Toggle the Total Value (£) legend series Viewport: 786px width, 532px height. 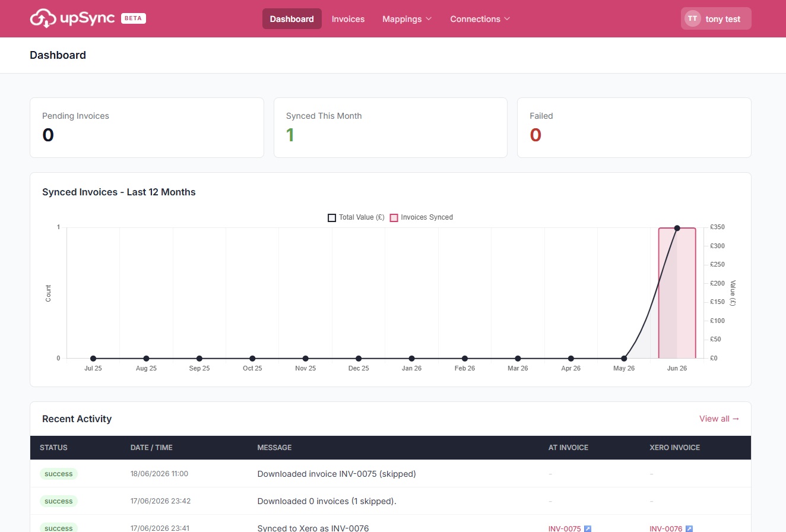tap(356, 217)
